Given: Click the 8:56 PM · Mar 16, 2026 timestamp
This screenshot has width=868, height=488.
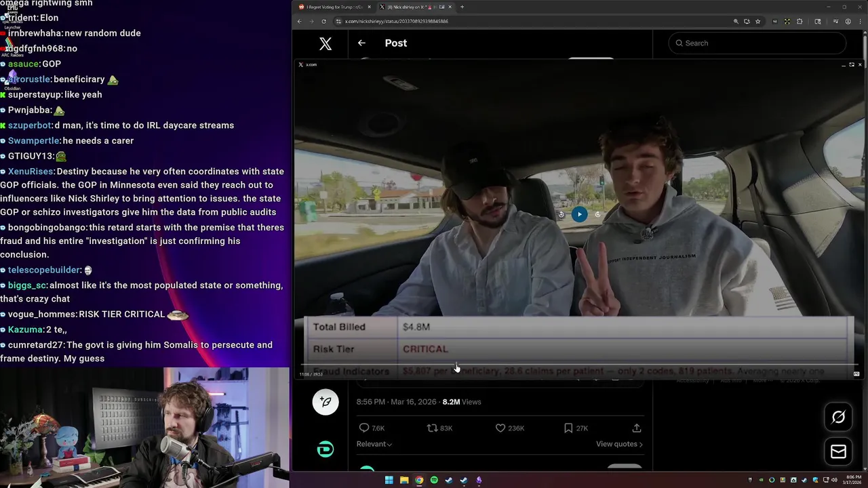Looking at the screenshot, I should point(397,402).
